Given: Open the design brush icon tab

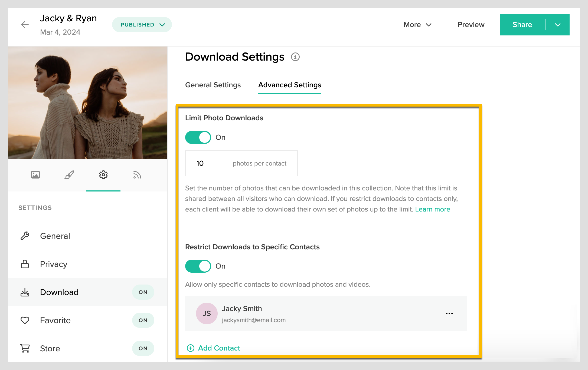Looking at the screenshot, I should coord(69,175).
